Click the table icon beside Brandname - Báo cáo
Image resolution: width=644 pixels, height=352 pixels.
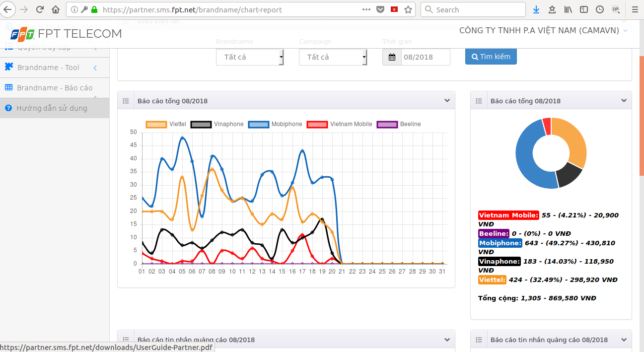[8, 87]
